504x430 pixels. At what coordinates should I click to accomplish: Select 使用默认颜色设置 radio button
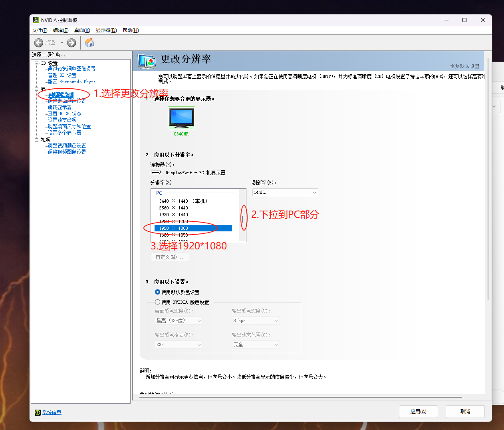[x=157, y=292]
